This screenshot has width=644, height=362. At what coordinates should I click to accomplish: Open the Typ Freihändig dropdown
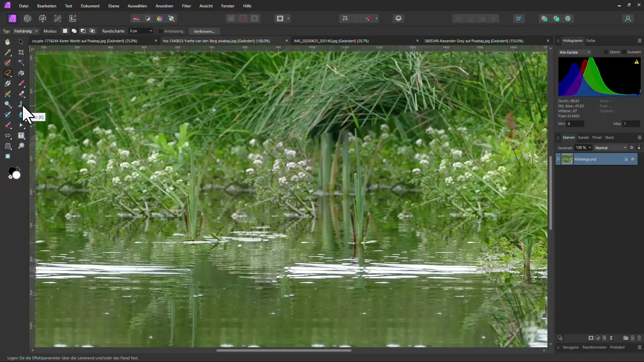click(x=26, y=31)
